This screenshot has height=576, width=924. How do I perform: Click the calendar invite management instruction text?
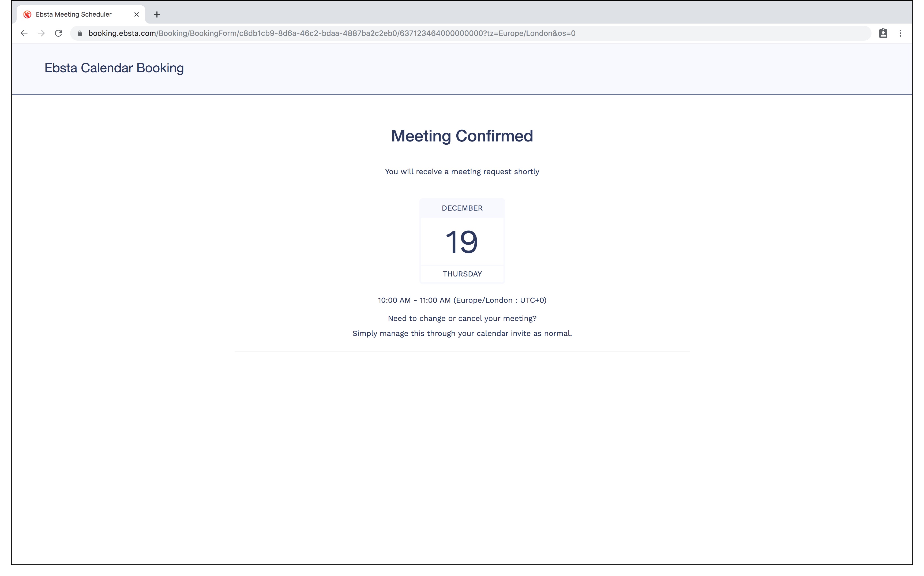(x=462, y=334)
